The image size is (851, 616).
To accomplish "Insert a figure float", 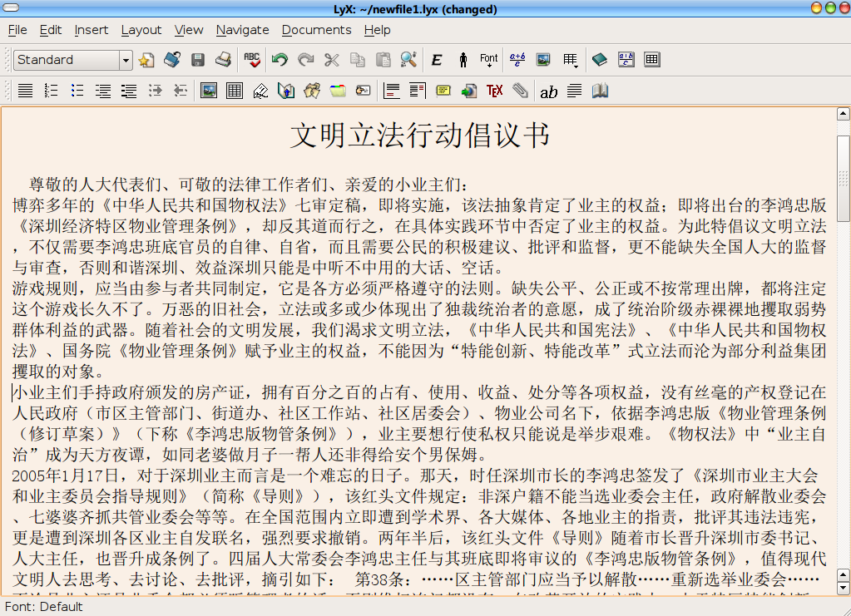I will click(209, 91).
